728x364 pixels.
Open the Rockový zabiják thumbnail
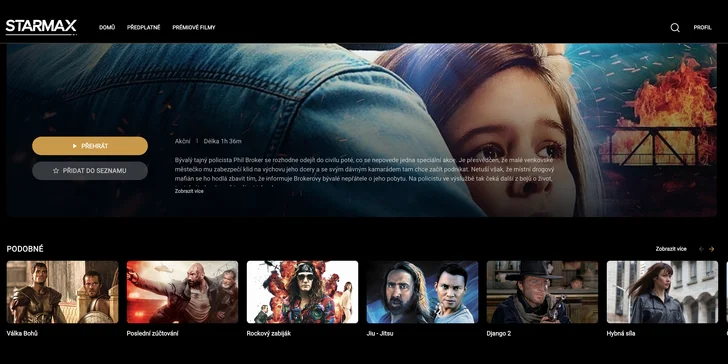click(x=302, y=292)
